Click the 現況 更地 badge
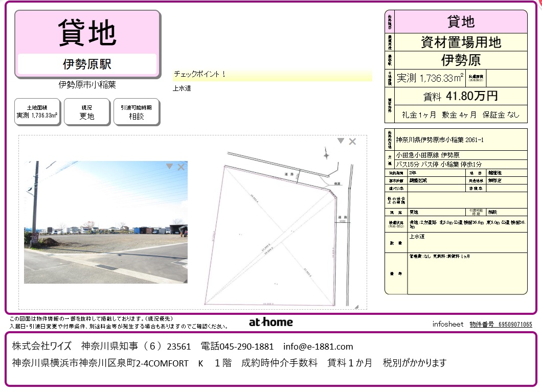Image resolution: width=542 pixels, height=392 pixels. coord(87,112)
